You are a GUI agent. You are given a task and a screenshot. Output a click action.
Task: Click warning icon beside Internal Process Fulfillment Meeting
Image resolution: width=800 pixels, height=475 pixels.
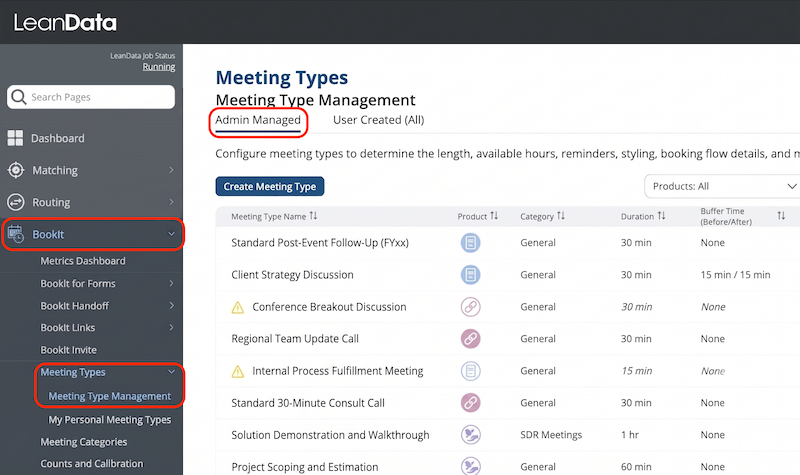point(238,371)
